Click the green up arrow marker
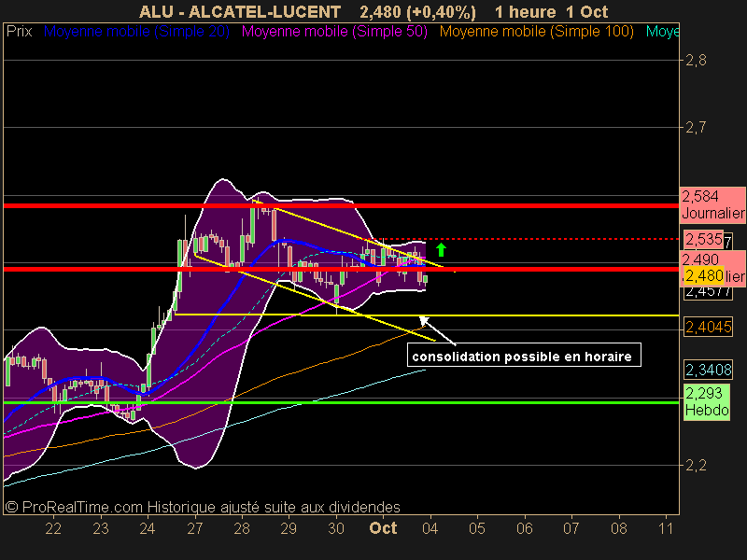 click(x=441, y=249)
